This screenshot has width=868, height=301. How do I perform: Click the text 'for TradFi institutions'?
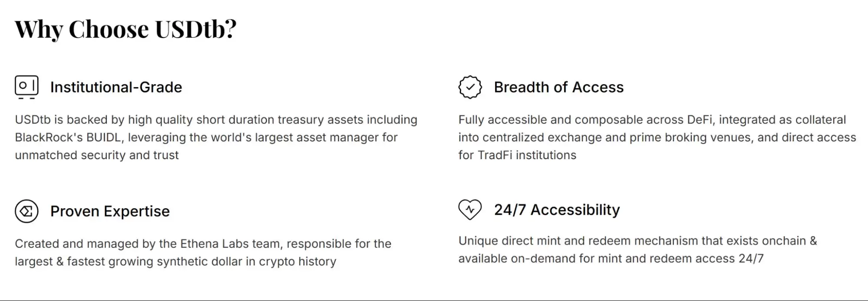point(517,155)
